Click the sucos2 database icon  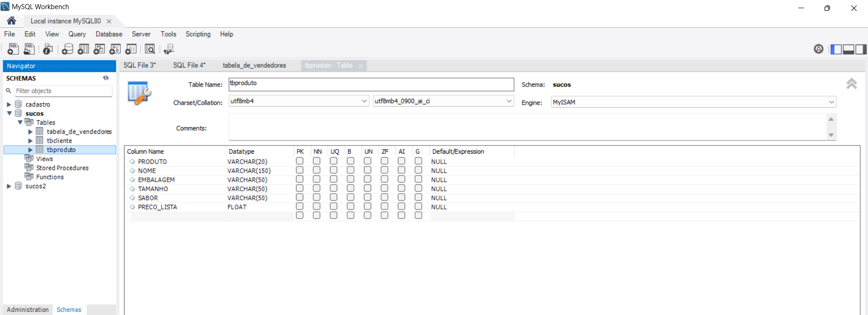[x=19, y=186]
